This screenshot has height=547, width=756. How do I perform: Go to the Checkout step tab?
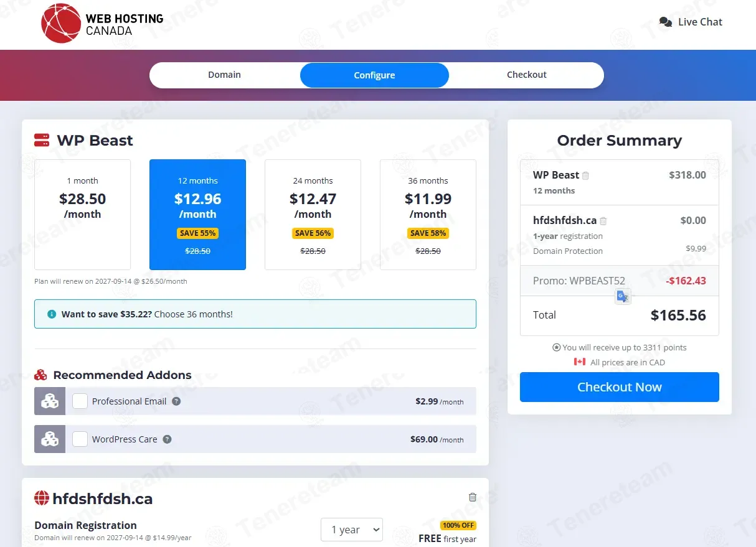pos(527,75)
